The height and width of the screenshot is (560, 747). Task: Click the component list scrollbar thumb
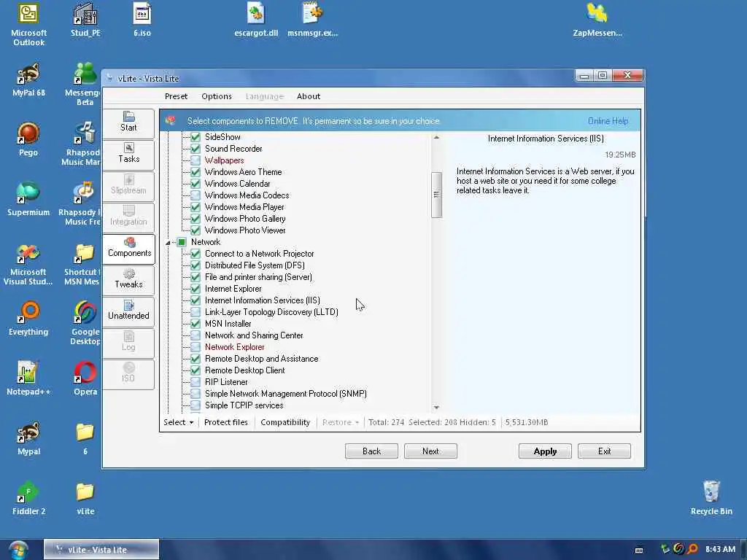(x=436, y=194)
